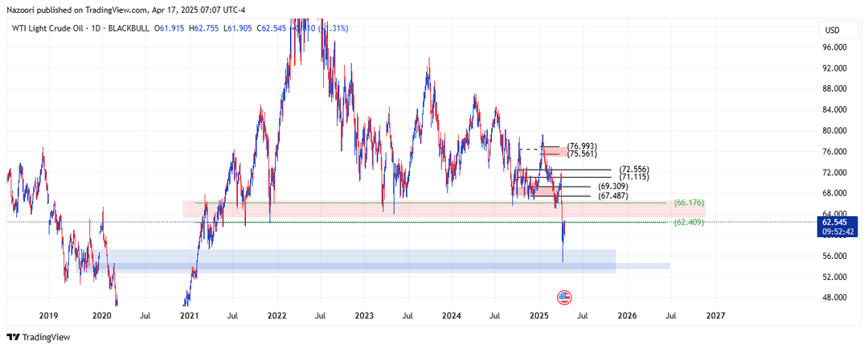Click the current price label 62.545
Viewport: 868px width, 349px height.
[x=837, y=221]
